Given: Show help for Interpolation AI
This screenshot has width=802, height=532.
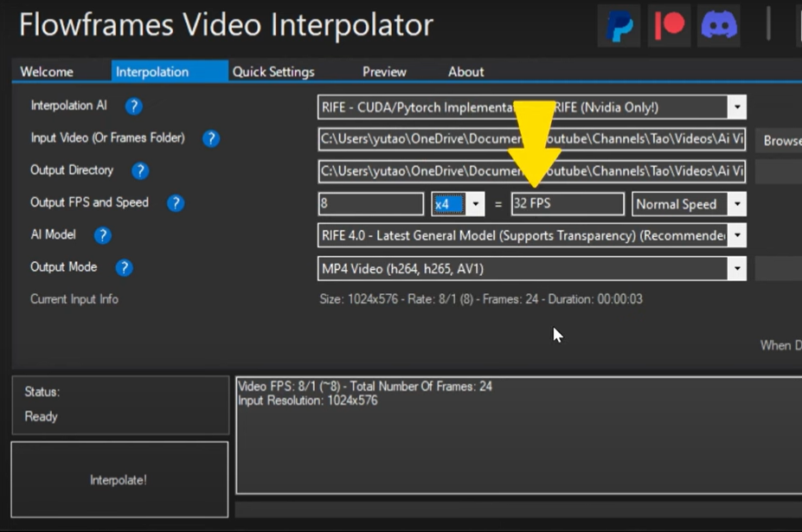Looking at the screenshot, I should tap(134, 106).
